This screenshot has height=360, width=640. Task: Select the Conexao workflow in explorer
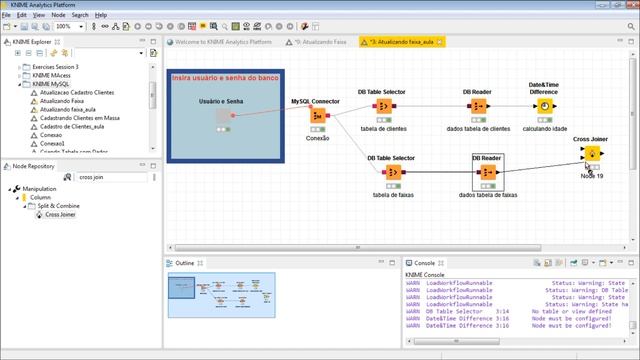point(51,135)
